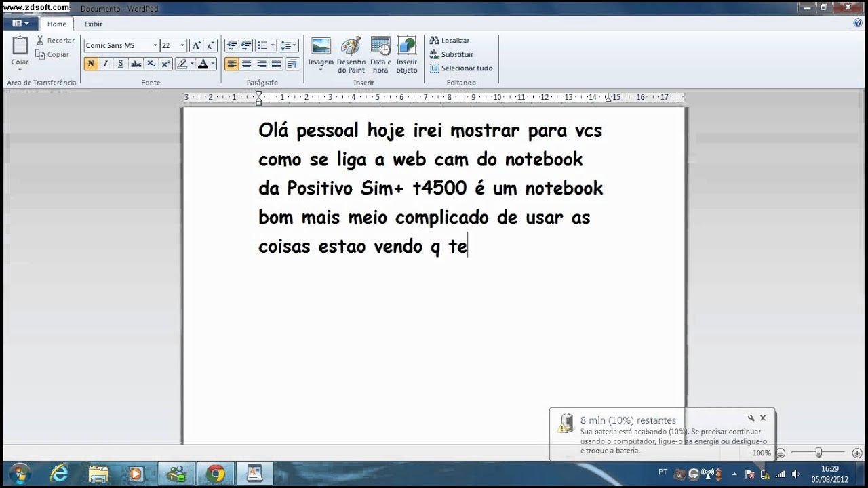
Task: Click Selecionar tudo
Action: tap(461, 68)
